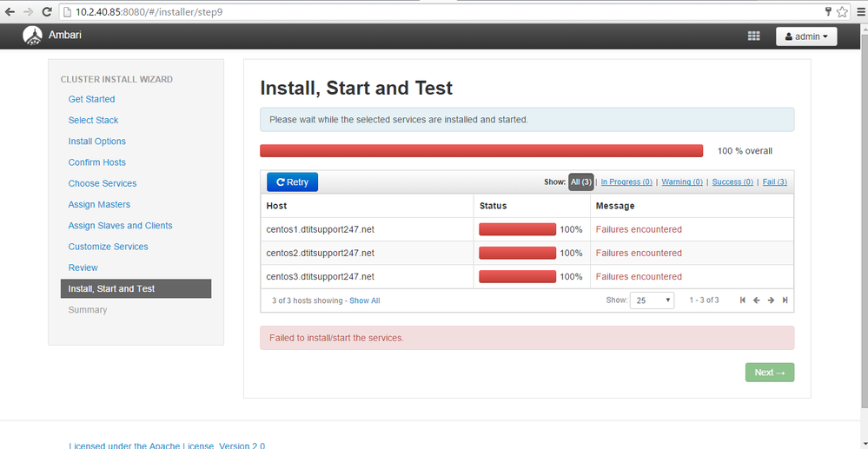The image size is (868, 449).
Task: Click the saved password key icon
Action: [829, 11]
